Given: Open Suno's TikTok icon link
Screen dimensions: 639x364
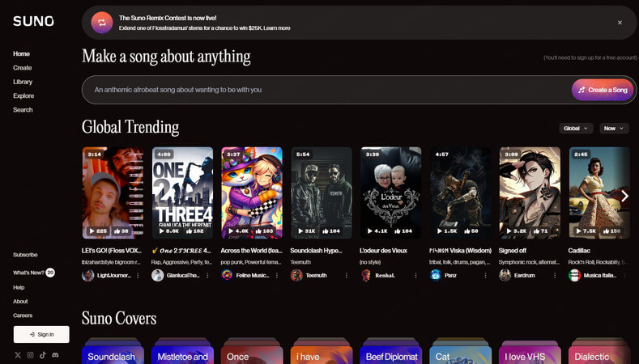Looking at the screenshot, I should pos(43,355).
